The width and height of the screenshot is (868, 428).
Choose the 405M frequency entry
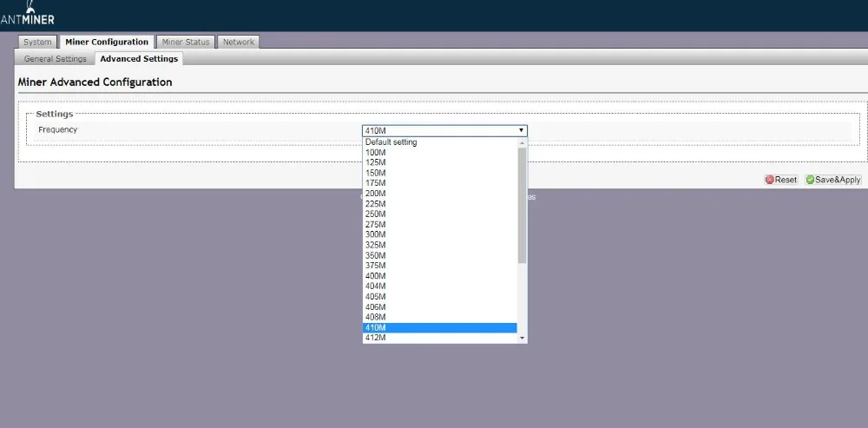coord(440,296)
